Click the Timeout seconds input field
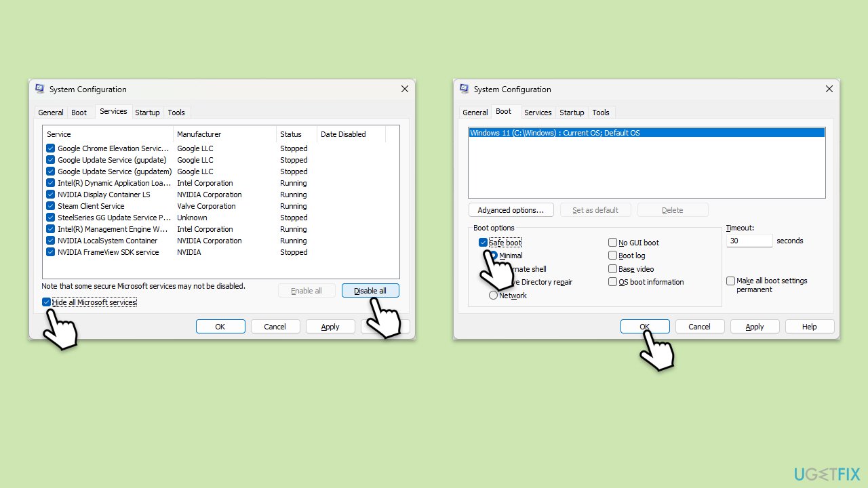Screen dimensions: 868x488 click(749, 241)
